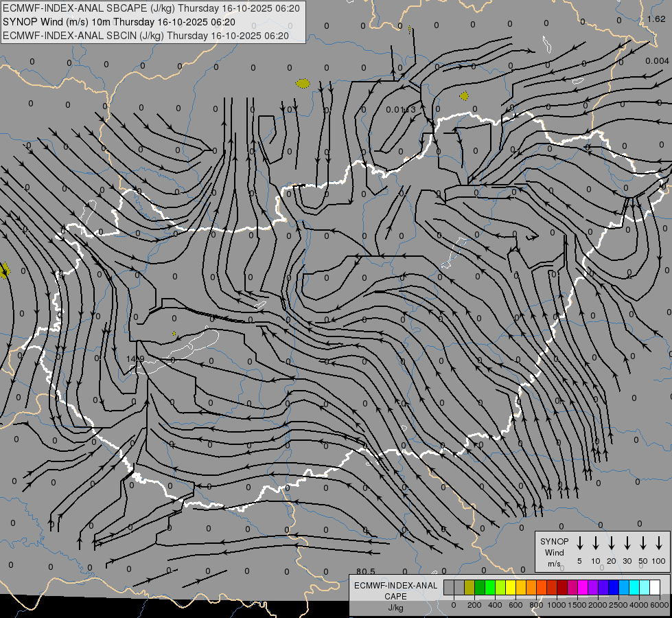Click the 'SYNOP Wind m/s' legend label
This screenshot has height=618, width=672.
tap(554, 552)
